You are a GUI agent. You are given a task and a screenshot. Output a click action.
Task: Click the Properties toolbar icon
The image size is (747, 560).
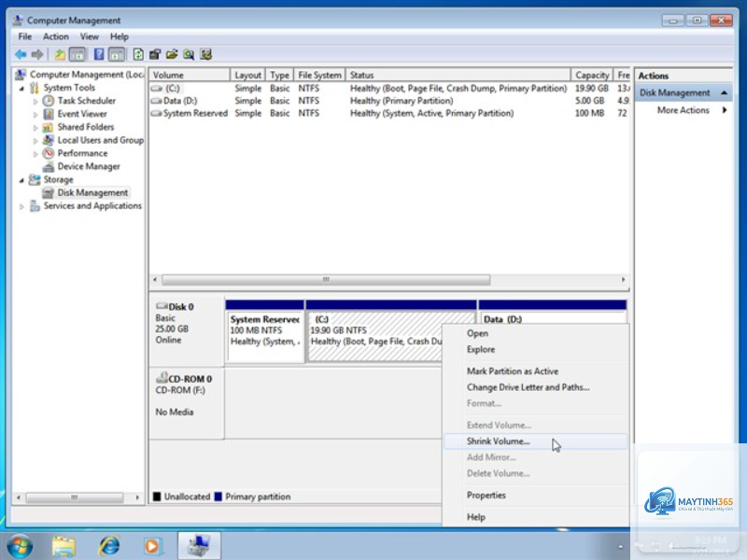tap(155, 54)
